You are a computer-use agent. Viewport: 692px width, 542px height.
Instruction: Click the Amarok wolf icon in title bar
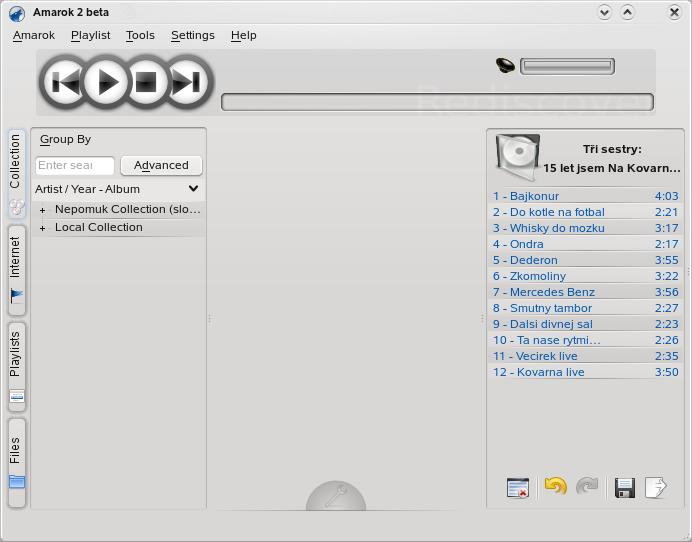tap(17, 13)
